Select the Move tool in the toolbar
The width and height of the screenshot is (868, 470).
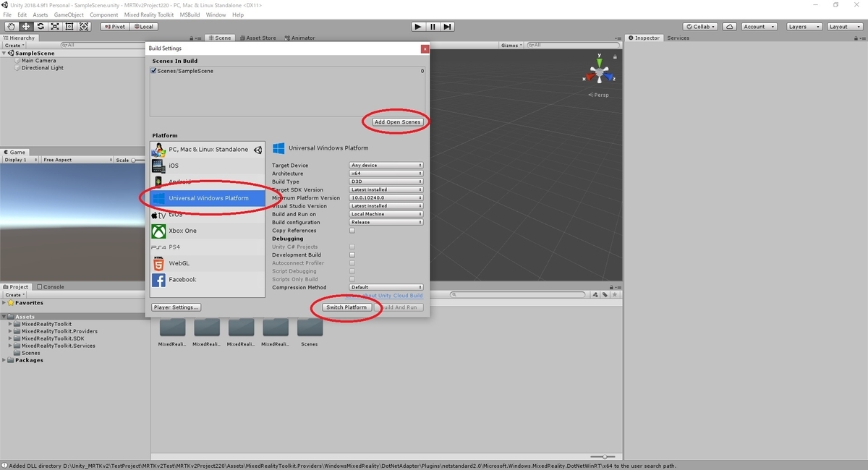(25, 27)
